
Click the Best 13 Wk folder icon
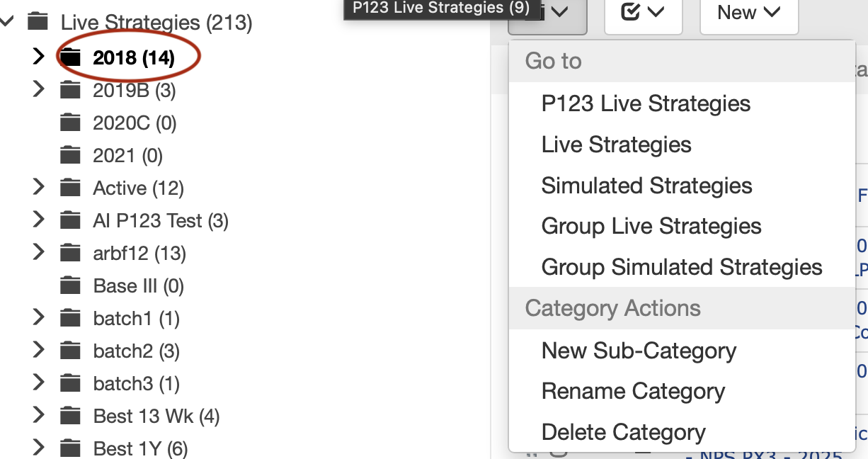(x=70, y=416)
